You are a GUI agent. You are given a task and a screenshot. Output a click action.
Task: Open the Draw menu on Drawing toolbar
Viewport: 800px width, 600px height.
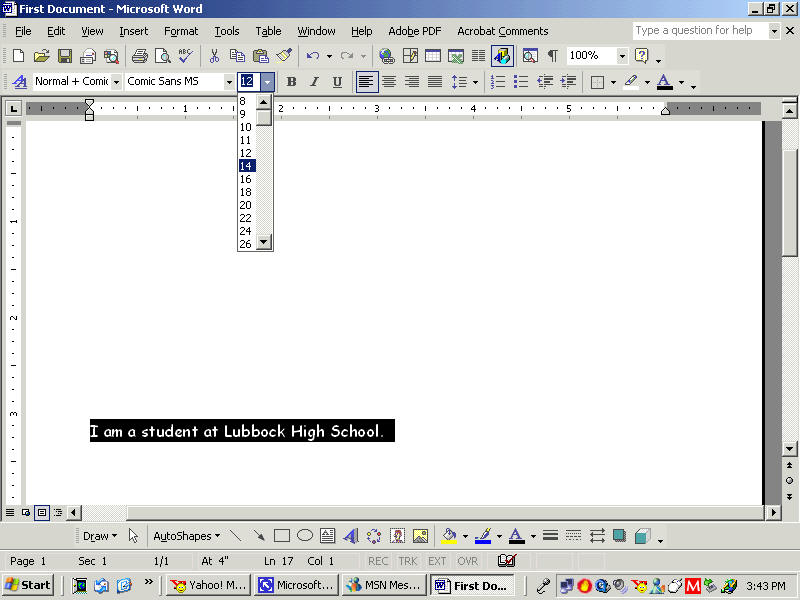tap(100, 536)
